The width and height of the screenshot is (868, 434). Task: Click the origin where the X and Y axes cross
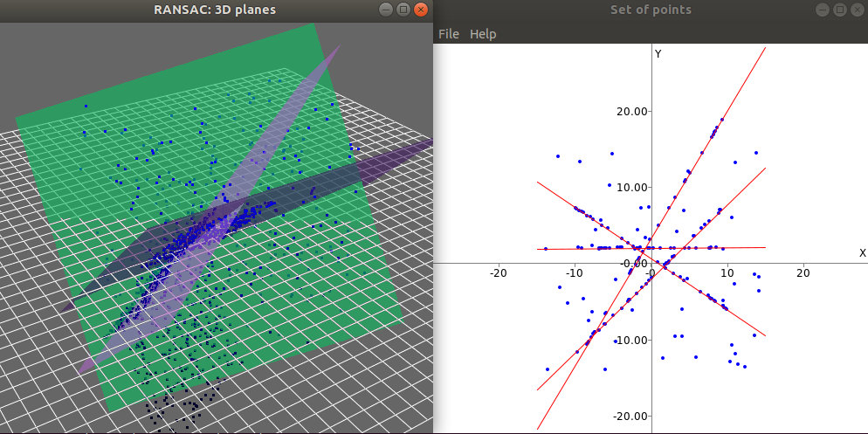coord(651,262)
